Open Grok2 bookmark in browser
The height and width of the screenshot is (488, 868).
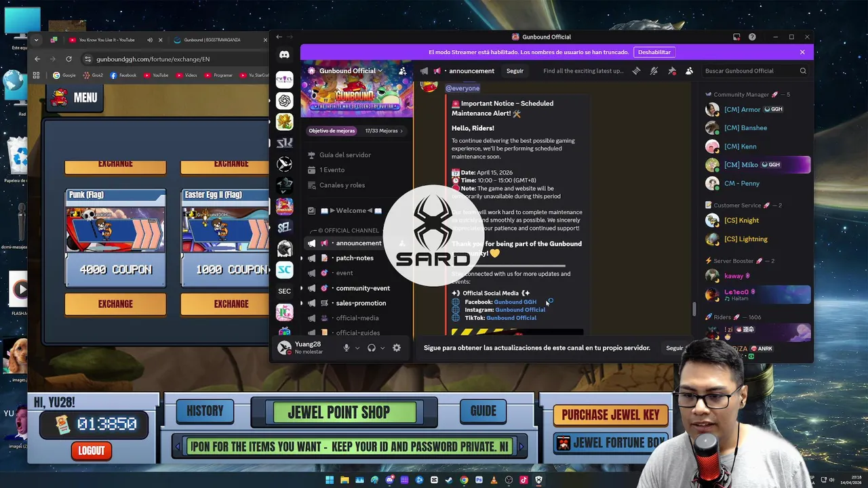tap(94, 75)
